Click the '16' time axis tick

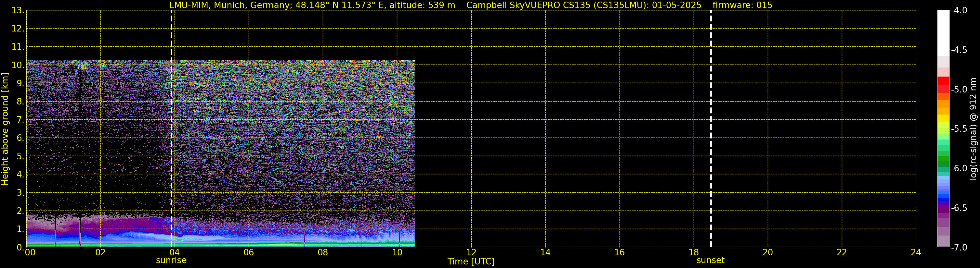tap(620, 252)
